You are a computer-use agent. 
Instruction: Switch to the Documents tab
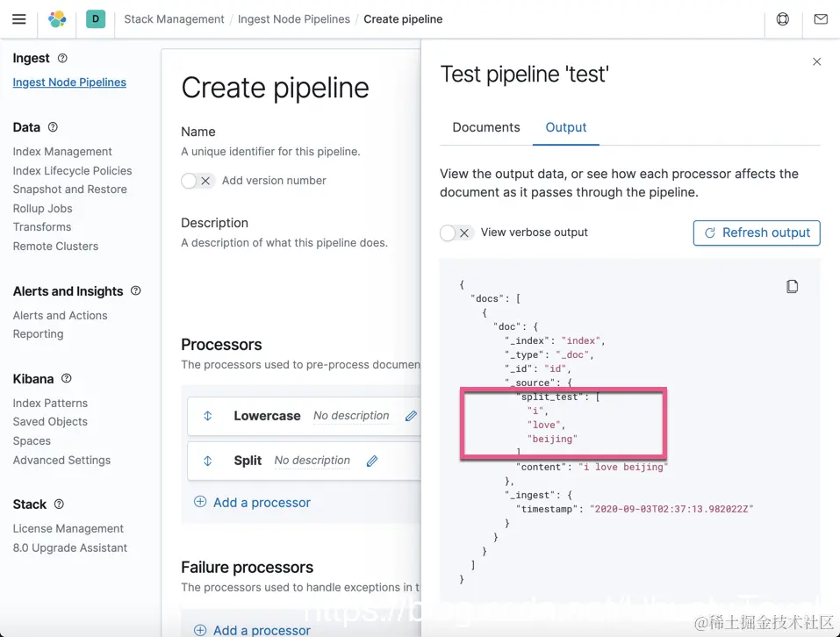pyautogui.click(x=486, y=127)
